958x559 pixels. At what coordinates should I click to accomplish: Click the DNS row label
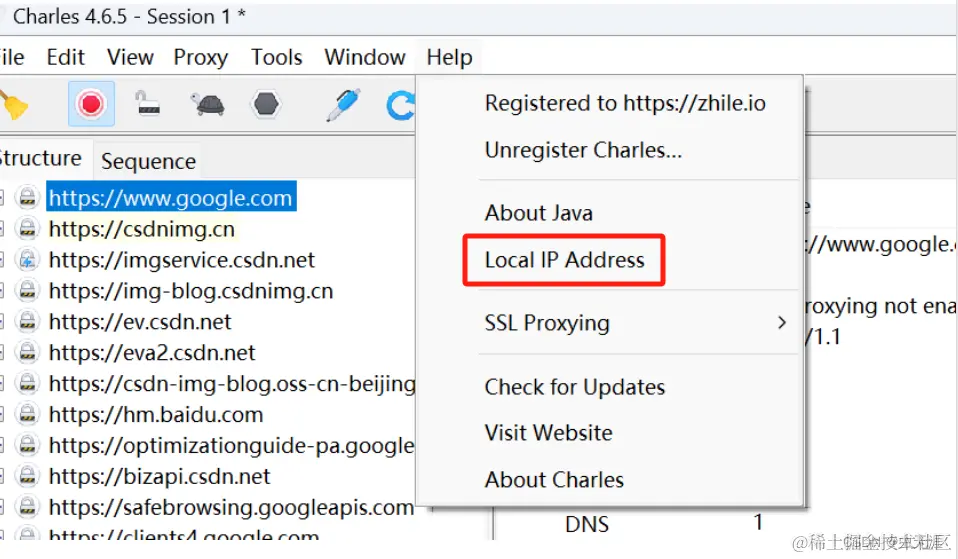(x=587, y=524)
